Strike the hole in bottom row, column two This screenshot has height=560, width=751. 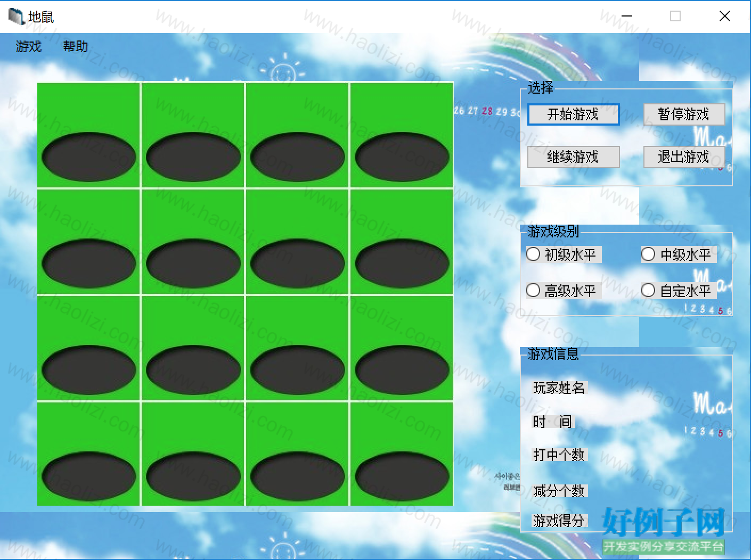coord(193,476)
